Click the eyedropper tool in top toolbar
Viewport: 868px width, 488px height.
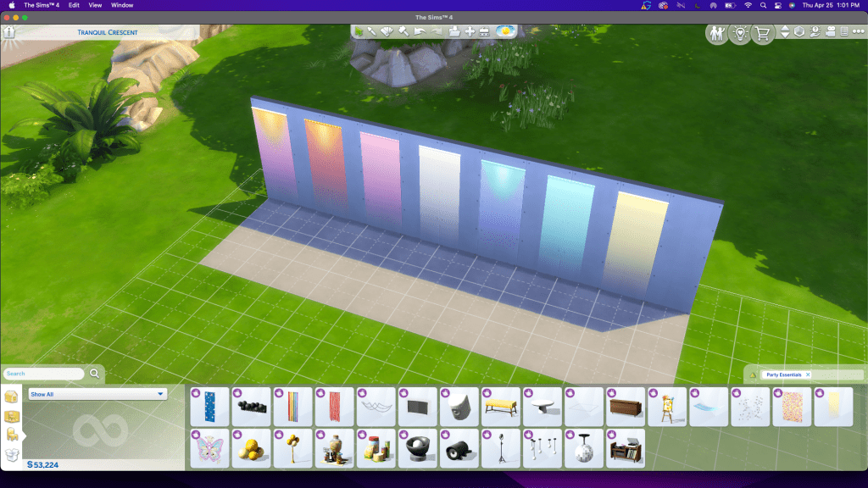tap(373, 32)
